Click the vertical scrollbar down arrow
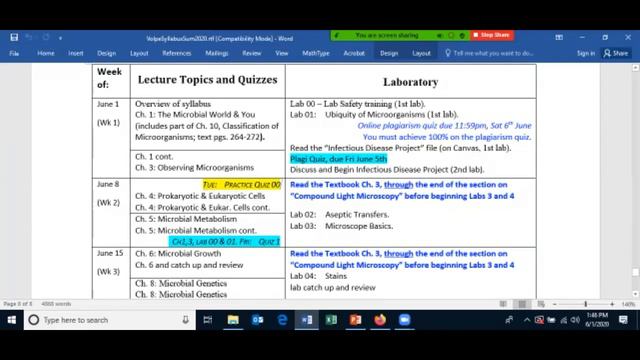640x360 pixels. [636, 294]
